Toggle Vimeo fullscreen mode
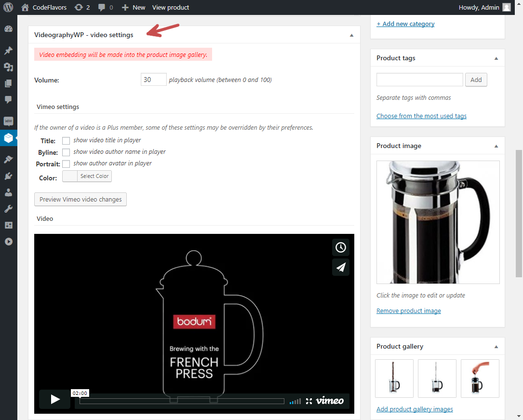This screenshot has width=523, height=420. click(x=309, y=401)
